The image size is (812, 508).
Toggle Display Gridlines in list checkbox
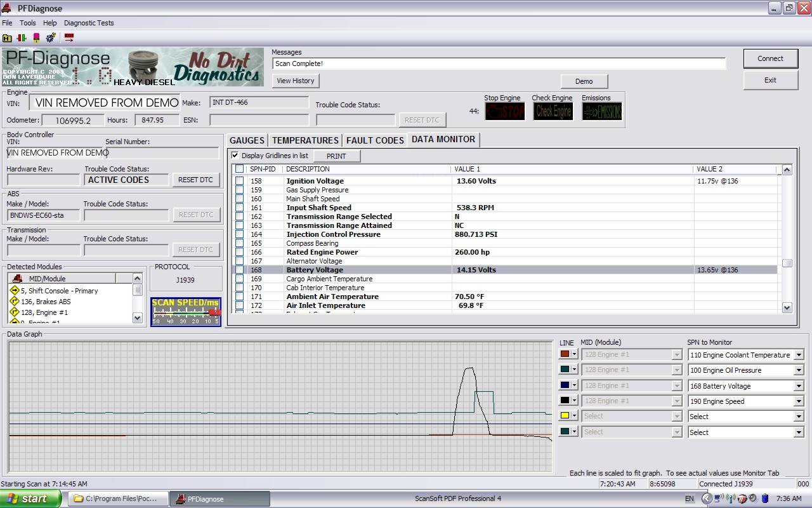(235, 156)
